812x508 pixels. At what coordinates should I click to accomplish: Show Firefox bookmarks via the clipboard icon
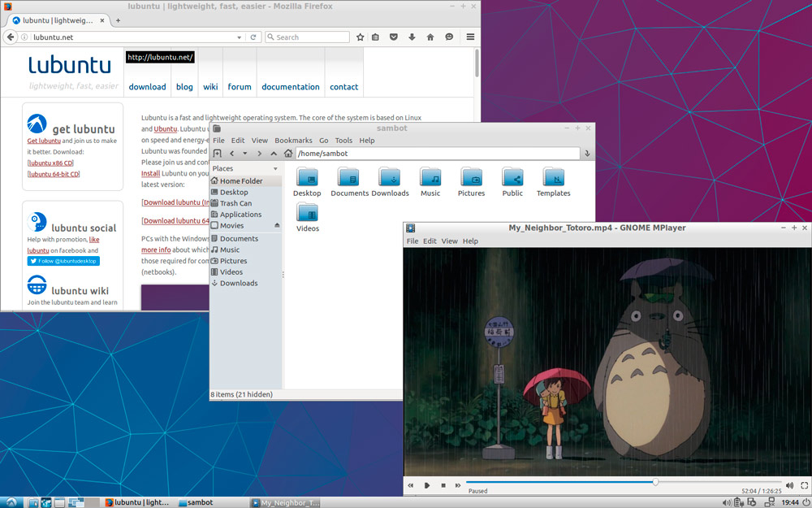click(376, 37)
